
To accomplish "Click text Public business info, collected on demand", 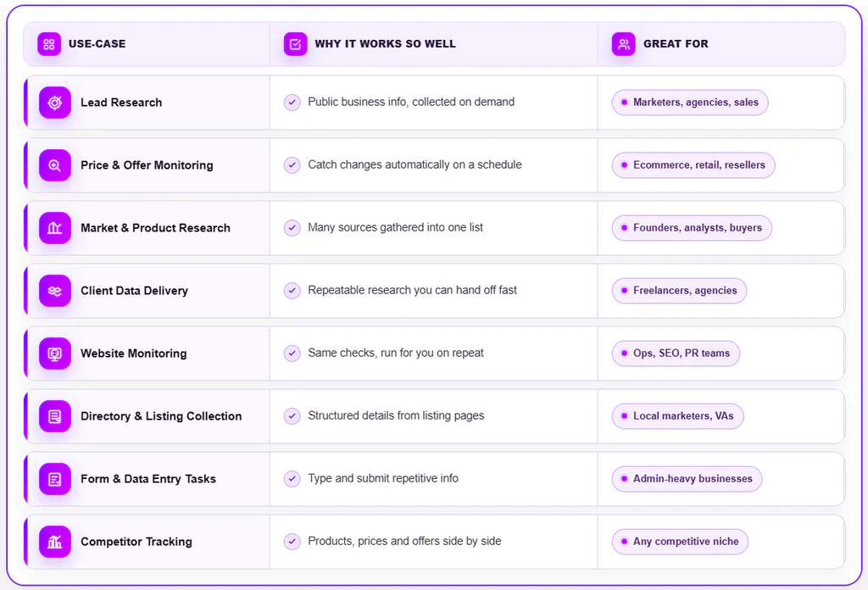I will pyautogui.click(x=411, y=102).
